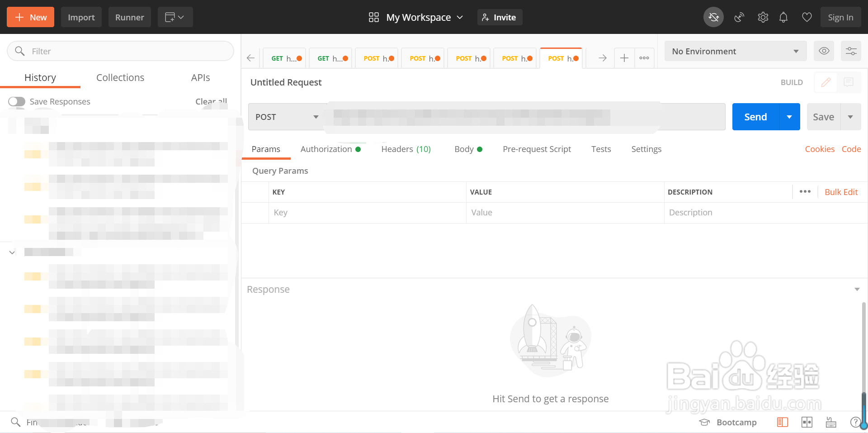Send the request

tap(755, 117)
